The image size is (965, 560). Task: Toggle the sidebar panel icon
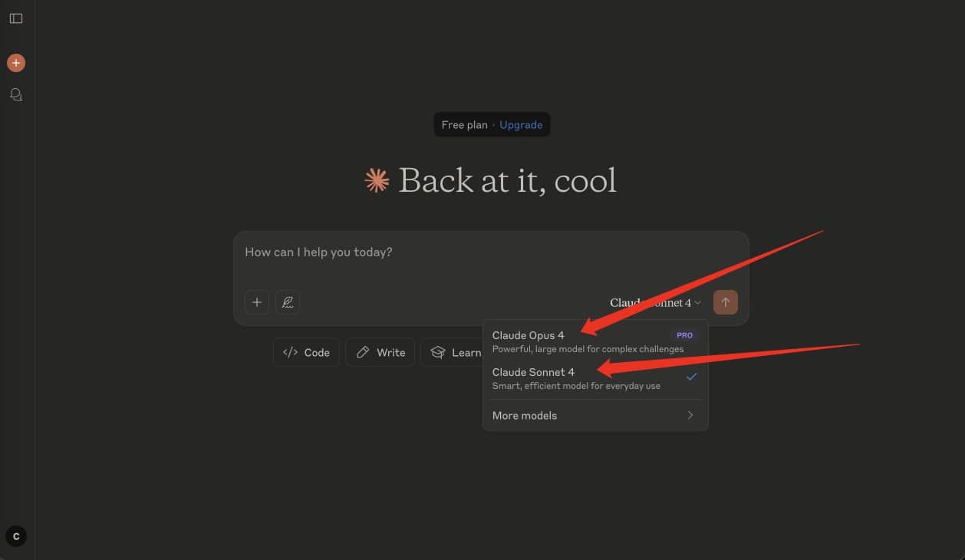pyautogui.click(x=16, y=18)
